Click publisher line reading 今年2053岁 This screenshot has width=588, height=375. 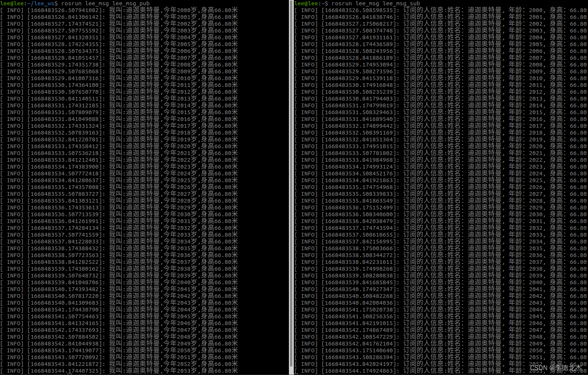[119, 371]
